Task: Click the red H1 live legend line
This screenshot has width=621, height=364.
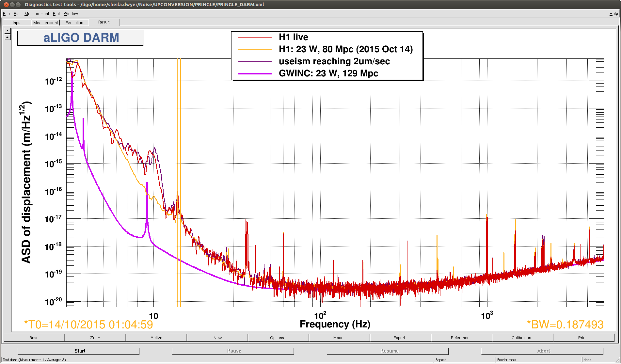Action: click(x=255, y=38)
